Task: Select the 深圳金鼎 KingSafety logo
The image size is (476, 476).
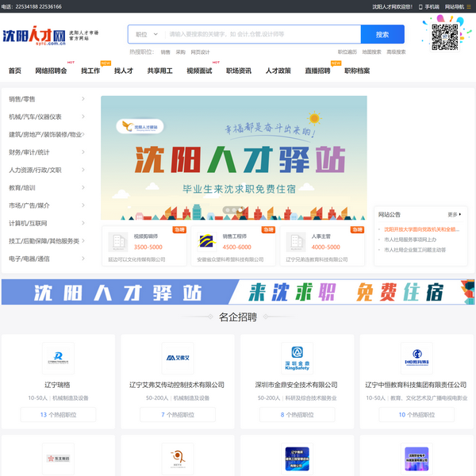Action: 297,358
